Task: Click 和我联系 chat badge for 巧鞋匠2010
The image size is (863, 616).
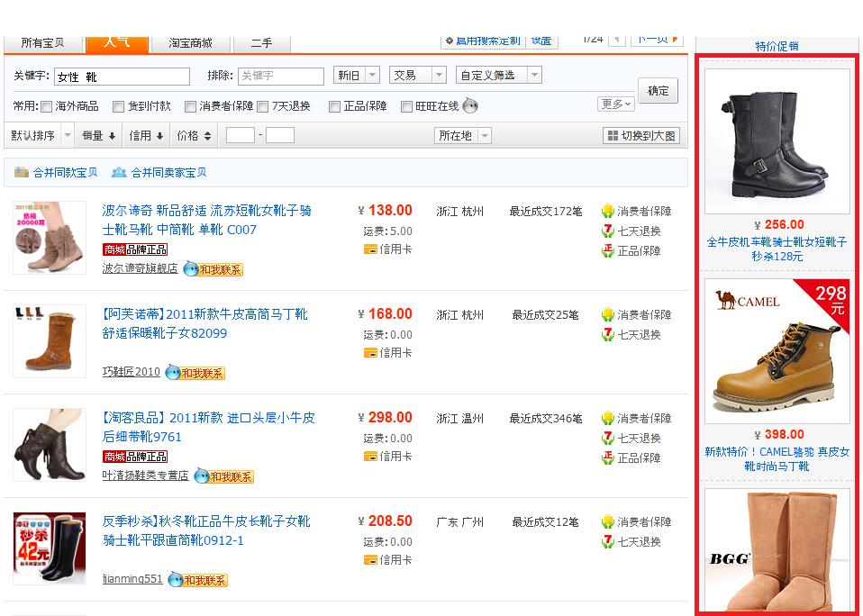Action: pos(195,372)
